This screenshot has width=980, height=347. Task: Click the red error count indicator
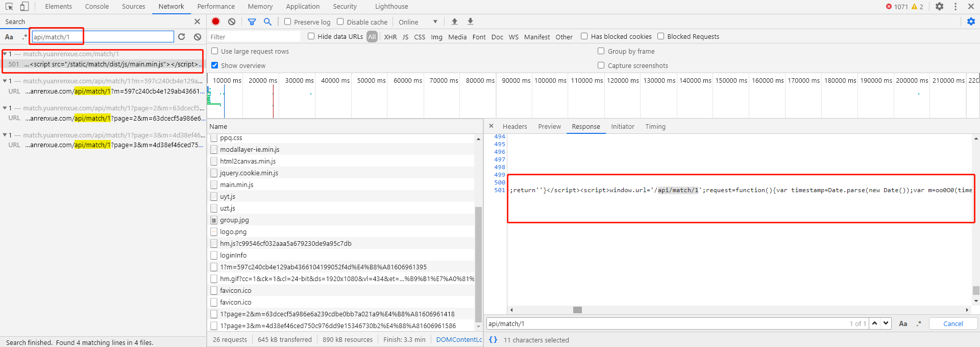pos(897,7)
